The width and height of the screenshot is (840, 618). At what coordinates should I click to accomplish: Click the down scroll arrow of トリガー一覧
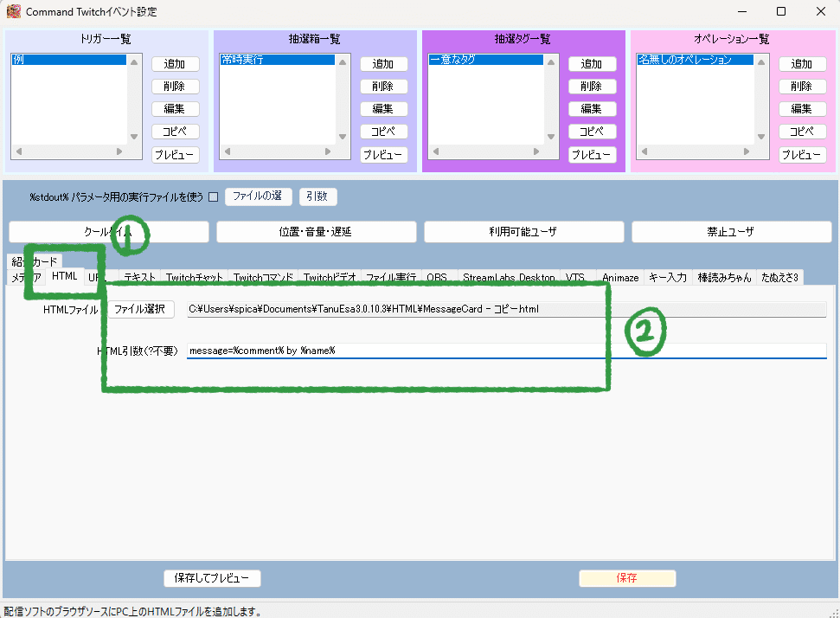click(134, 136)
